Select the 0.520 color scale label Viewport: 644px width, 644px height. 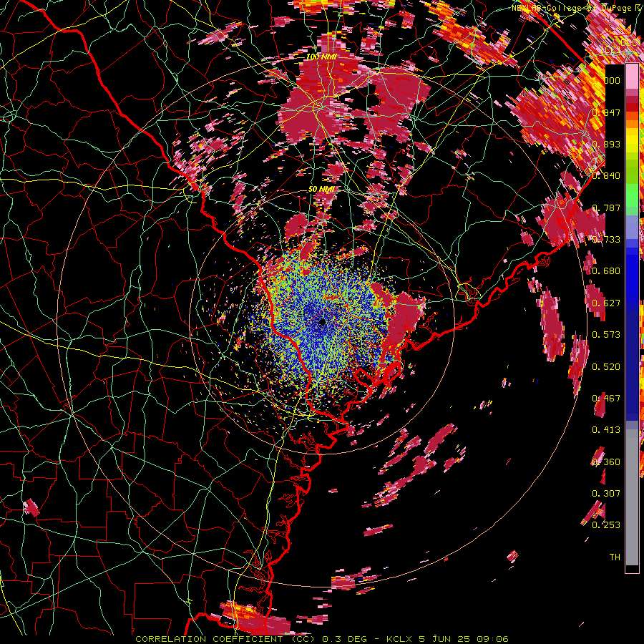[606, 367]
